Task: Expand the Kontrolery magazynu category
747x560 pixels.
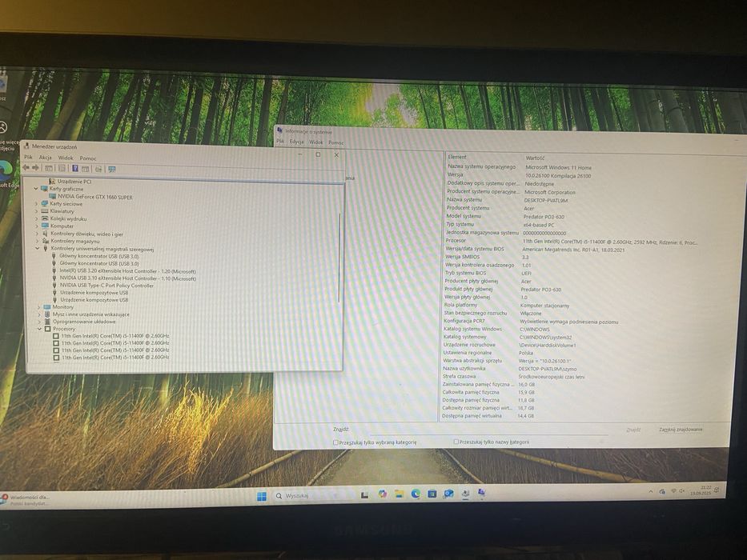Action: [37, 241]
